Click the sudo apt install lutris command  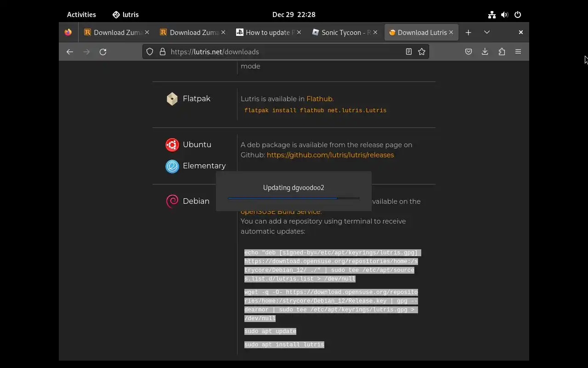pos(284,345)
